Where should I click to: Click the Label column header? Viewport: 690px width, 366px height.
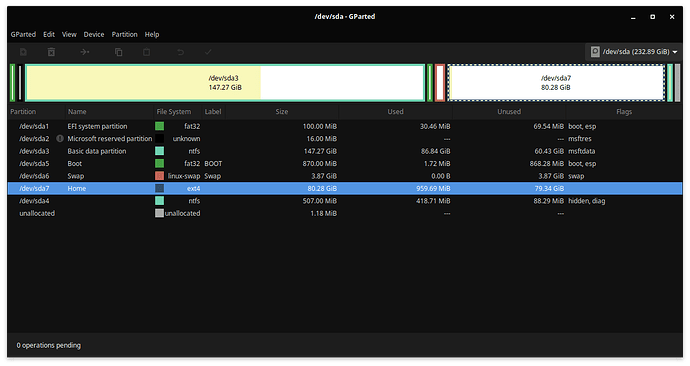pyautogui.click(x=213, y=112)
